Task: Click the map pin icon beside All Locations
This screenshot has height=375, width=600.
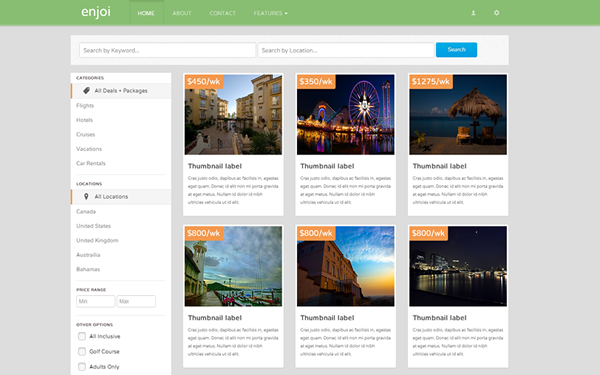Action: pos(86,197)
